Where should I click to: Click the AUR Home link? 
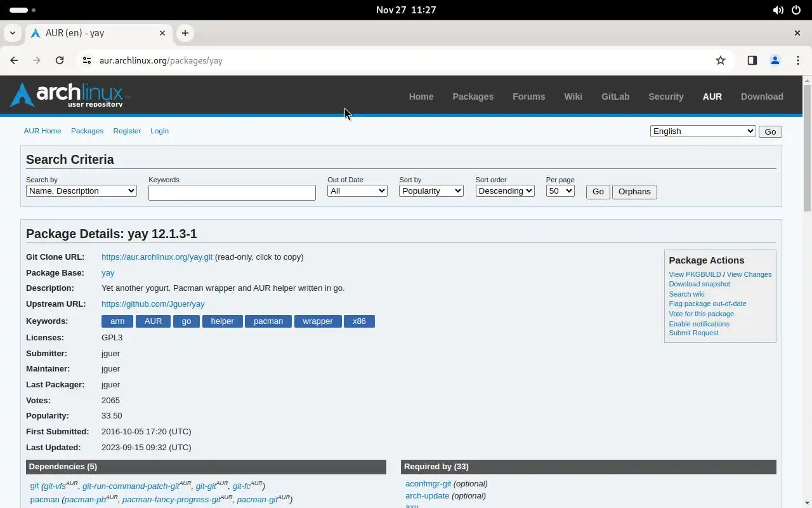(43, 131)
